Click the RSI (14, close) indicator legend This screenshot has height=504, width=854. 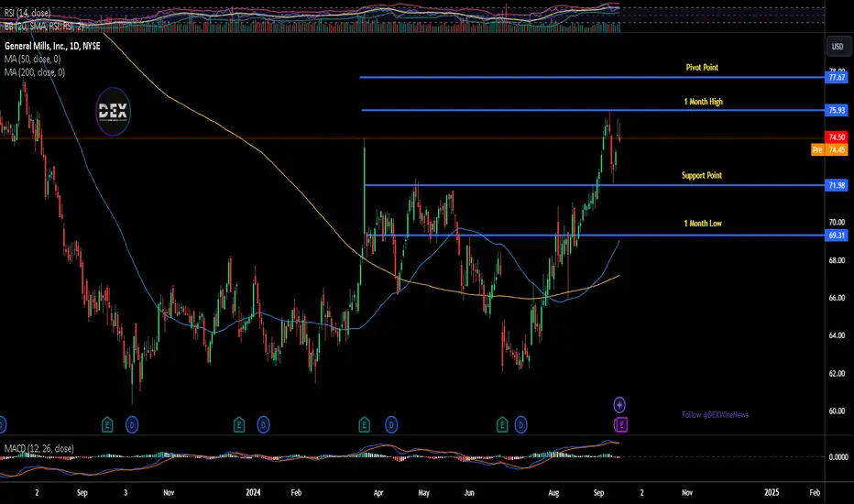(x=27, y=13)
